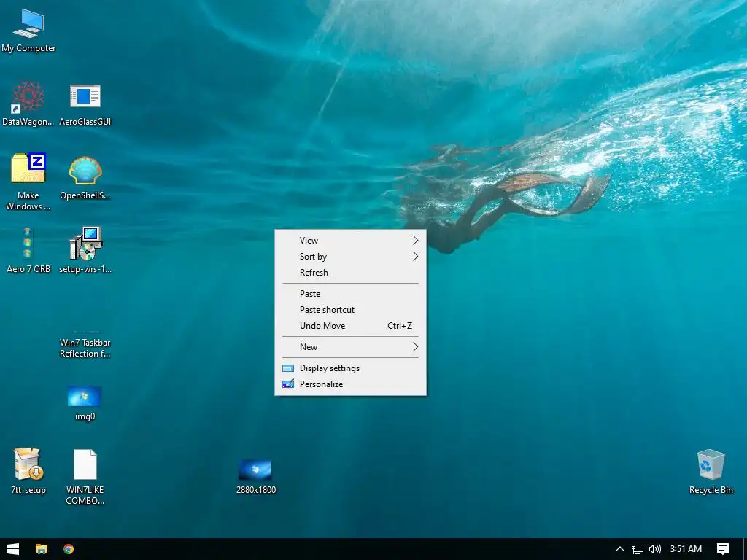
Task: Open the network status tray icon
Action: [638, 549]
